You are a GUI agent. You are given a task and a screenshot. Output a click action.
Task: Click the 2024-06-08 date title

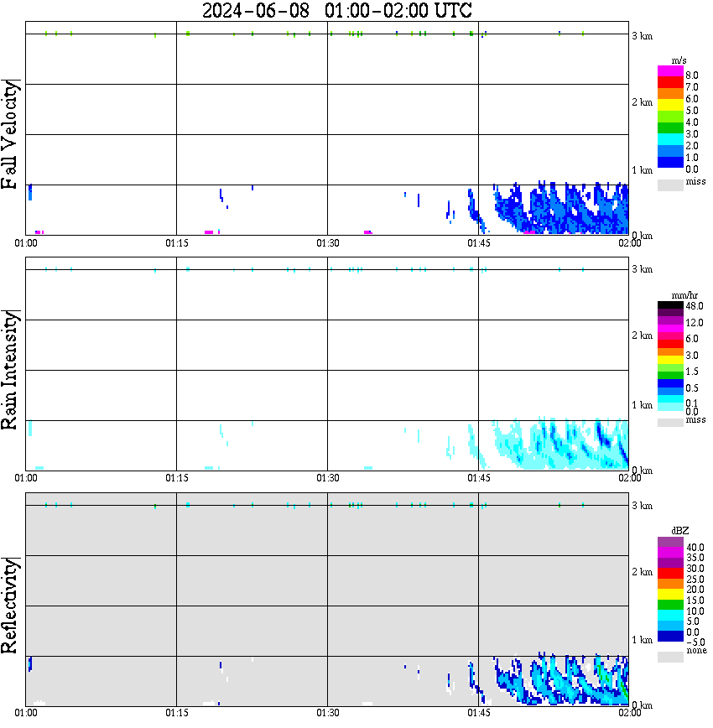tap(256, 10)
